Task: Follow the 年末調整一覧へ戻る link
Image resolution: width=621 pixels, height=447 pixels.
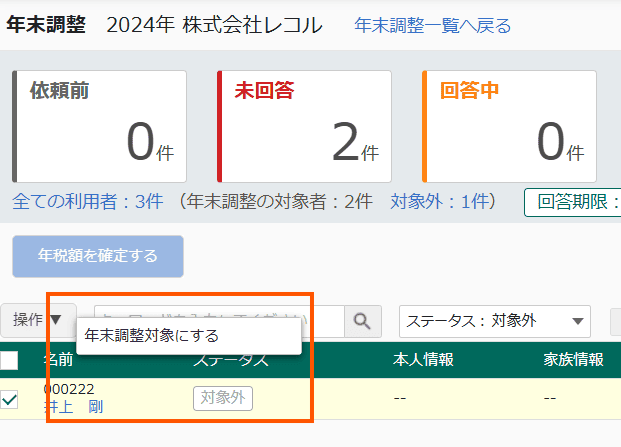Action: [x=432, y=25]
